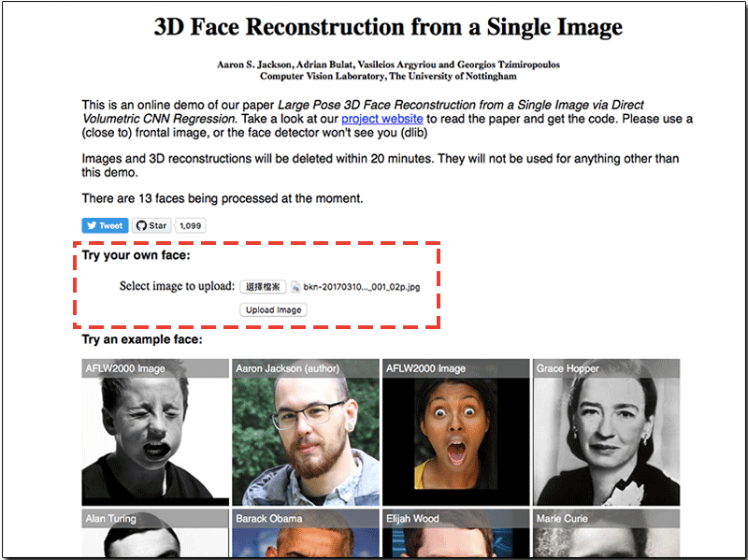Open the Alan Turing example

pos(155,533)
